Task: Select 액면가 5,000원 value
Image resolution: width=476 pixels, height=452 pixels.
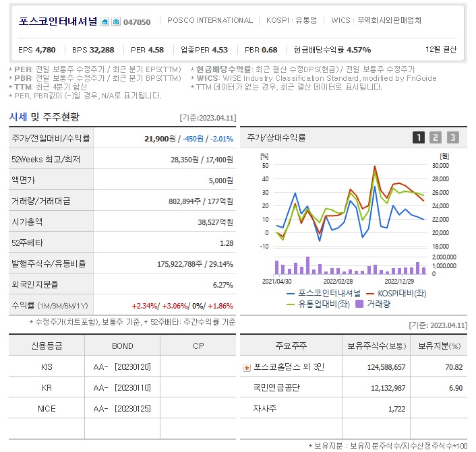Action: 221,181
